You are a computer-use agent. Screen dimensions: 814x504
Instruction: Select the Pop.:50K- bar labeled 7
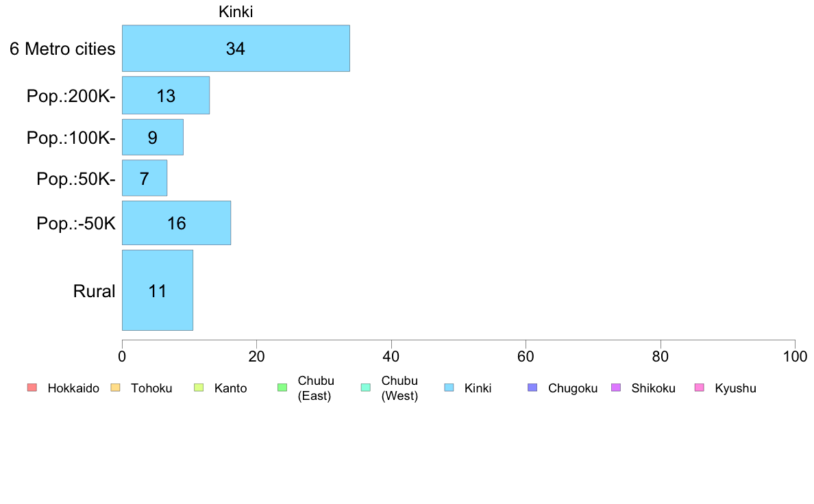pos(145,178)
